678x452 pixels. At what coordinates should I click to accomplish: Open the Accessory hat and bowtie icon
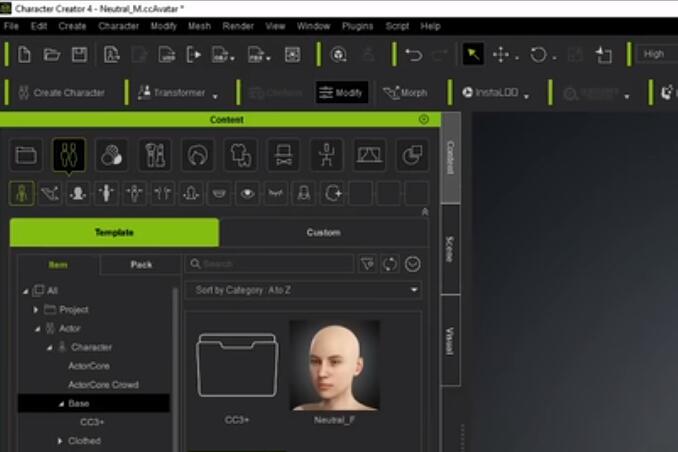[x=283, y=155]
